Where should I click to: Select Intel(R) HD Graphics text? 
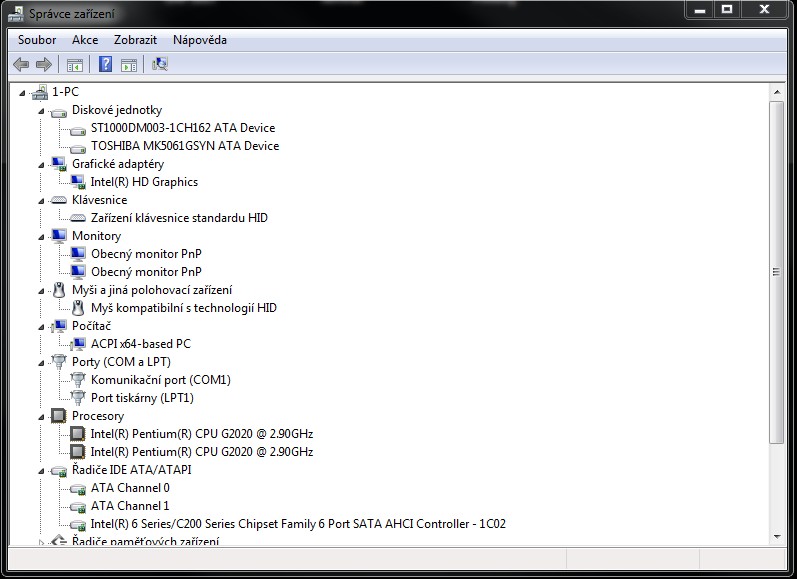144,182
